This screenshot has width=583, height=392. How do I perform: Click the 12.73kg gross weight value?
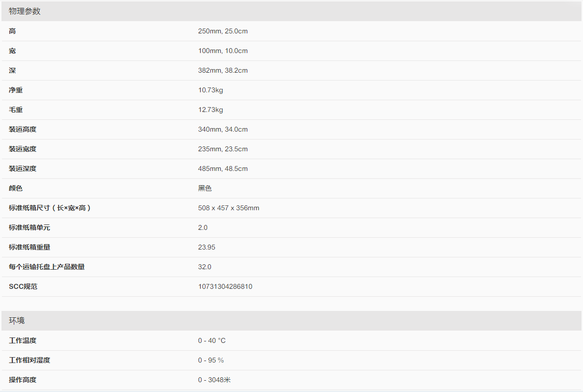[210, 110]
